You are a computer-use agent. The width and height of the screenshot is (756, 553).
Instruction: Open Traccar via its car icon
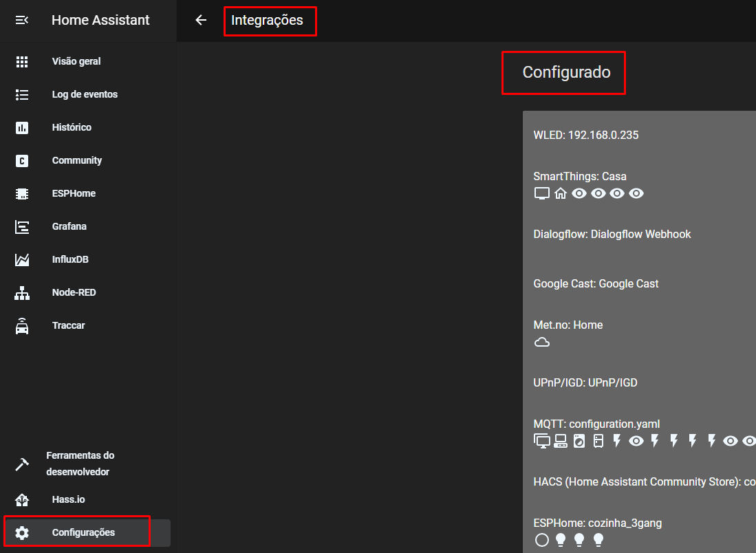coord(22,326)
